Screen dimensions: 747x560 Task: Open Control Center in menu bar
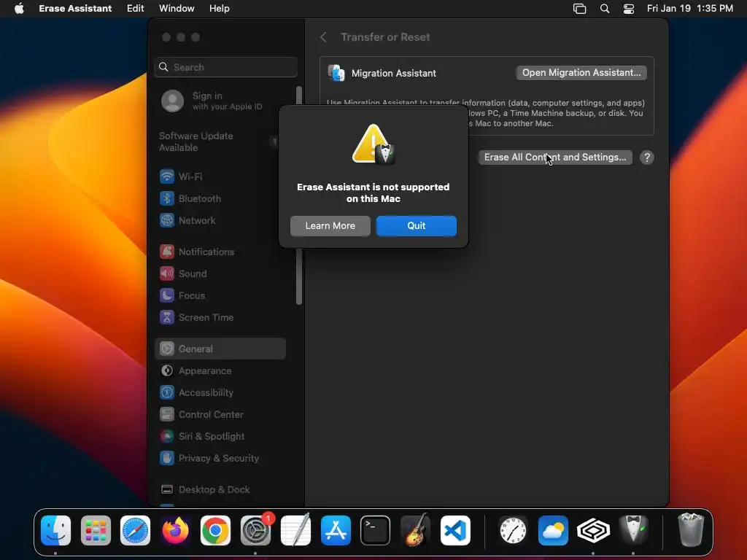[x=629, y=9]
